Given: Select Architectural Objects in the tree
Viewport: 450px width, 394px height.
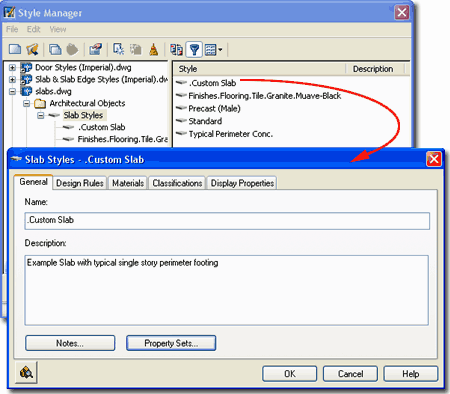Looking at the screenshot, I should 87,103.
